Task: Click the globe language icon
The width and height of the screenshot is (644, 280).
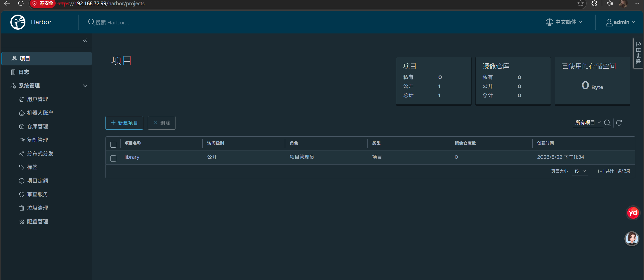Action: click(549, 22)
